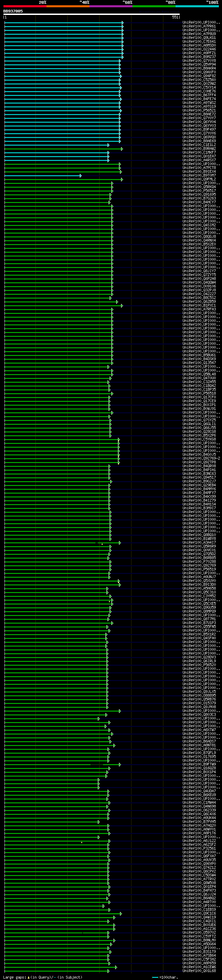The image size is (222, 980).
Task: Click the UniRef100_A7PCT8 label
Action: coord(199,168)
